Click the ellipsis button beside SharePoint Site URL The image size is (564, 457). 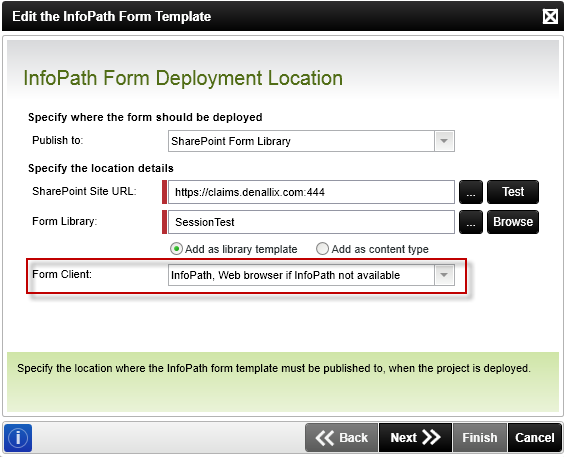[471, 192]
